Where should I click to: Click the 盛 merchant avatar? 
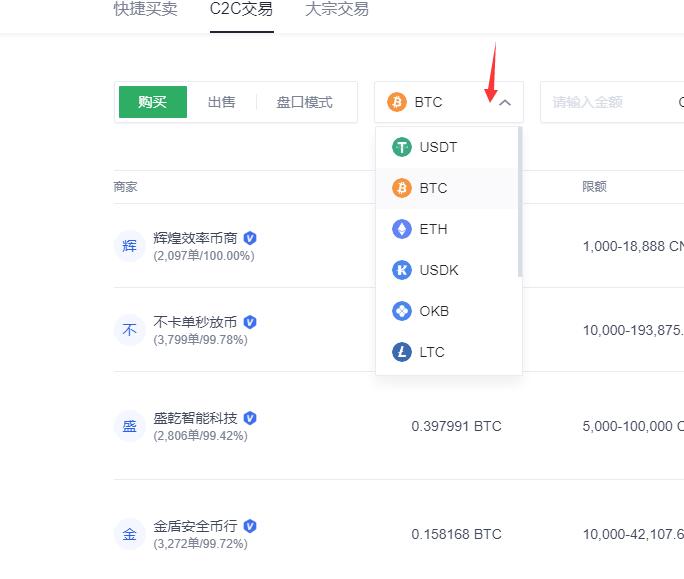tap(129, 426)
